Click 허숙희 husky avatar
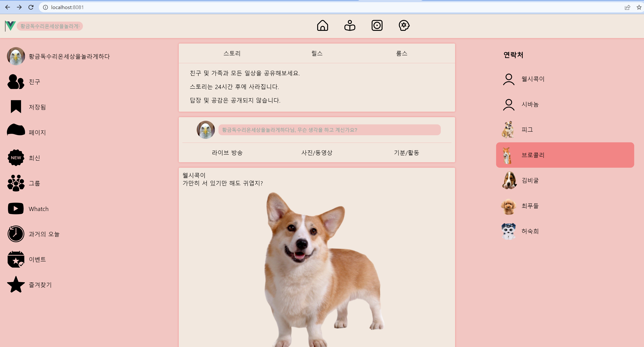Viewport: 644px width, 347px height. pyautogui.click(x=508, y=231)
